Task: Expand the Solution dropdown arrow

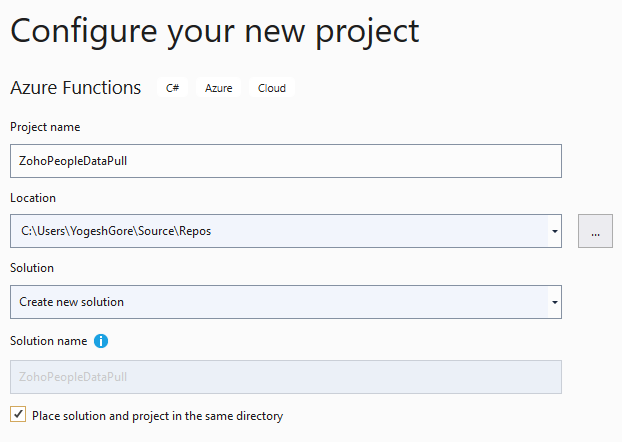Action: [555, 302]
